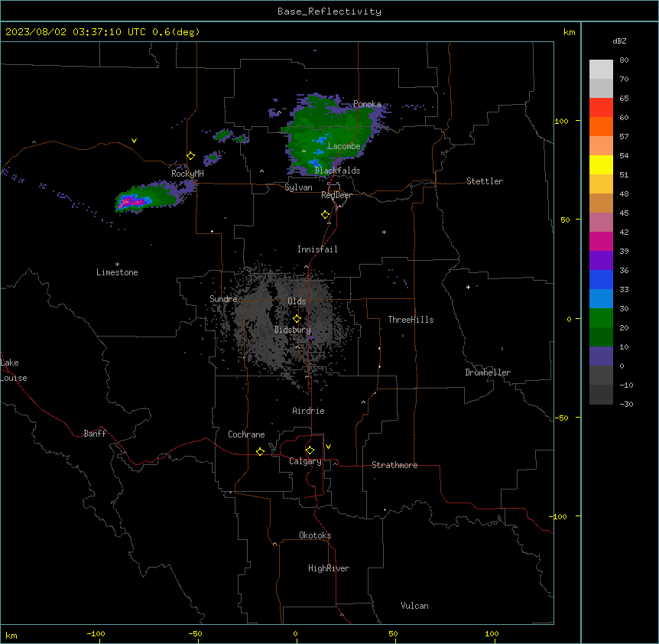Click the Limestone label
The width and height of the screenshot is (659, 644).
(x=117, y=272)
